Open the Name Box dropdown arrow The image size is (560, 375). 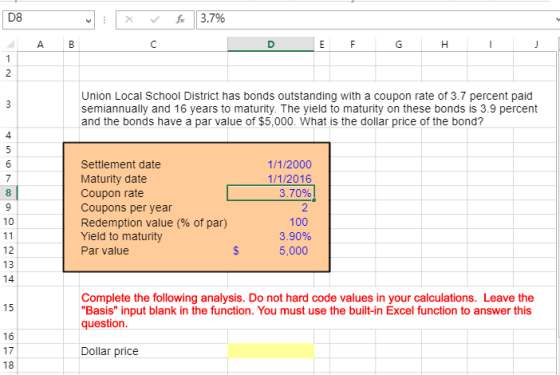coord(88,20)
